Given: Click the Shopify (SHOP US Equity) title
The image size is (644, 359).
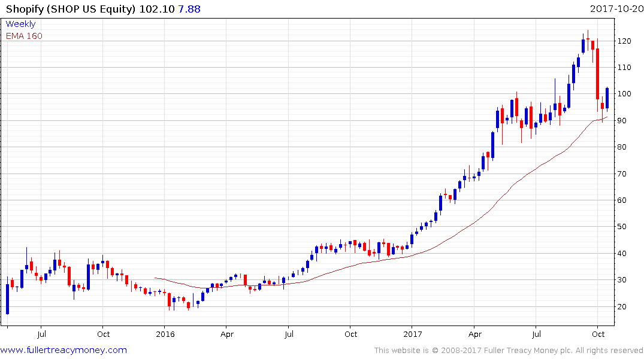Looking at the screenshot, I should (71, 9).
